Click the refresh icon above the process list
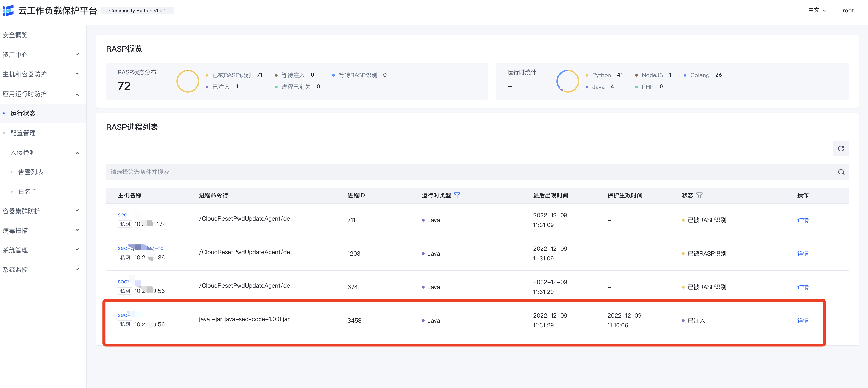 pos(841,148)
